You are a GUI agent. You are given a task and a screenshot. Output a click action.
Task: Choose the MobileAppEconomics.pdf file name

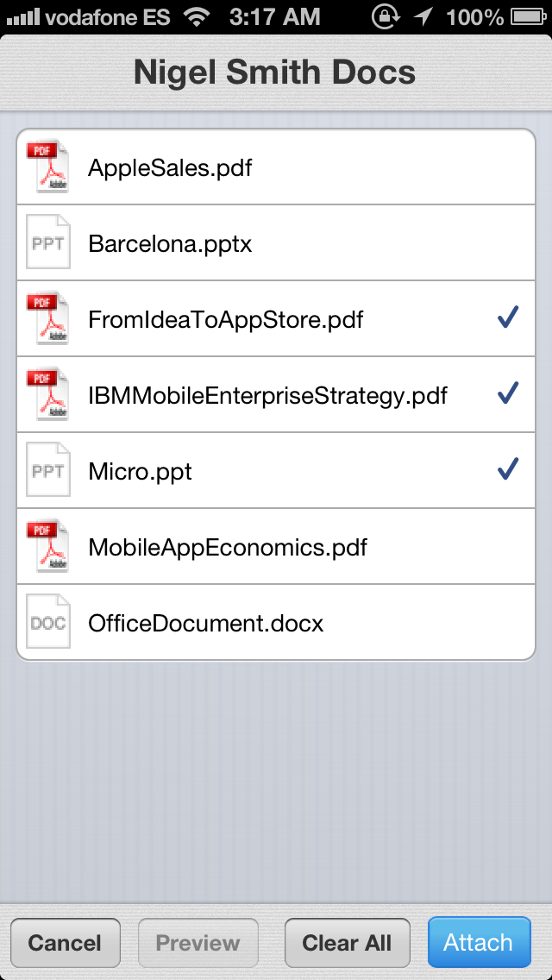228,547
